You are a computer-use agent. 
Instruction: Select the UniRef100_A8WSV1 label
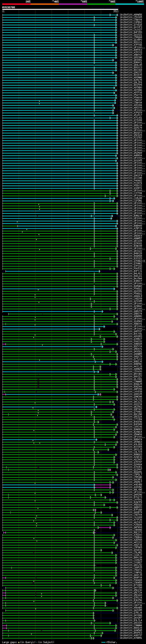pos(131,324)
